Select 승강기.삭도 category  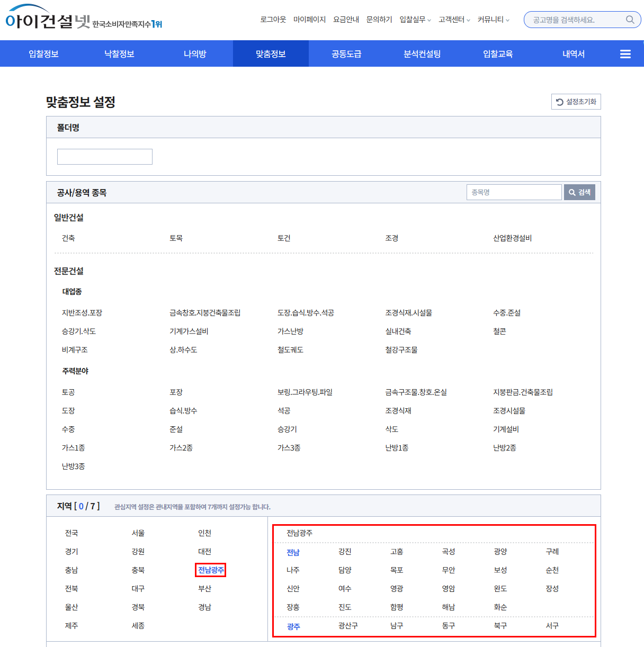click(79, 331)
